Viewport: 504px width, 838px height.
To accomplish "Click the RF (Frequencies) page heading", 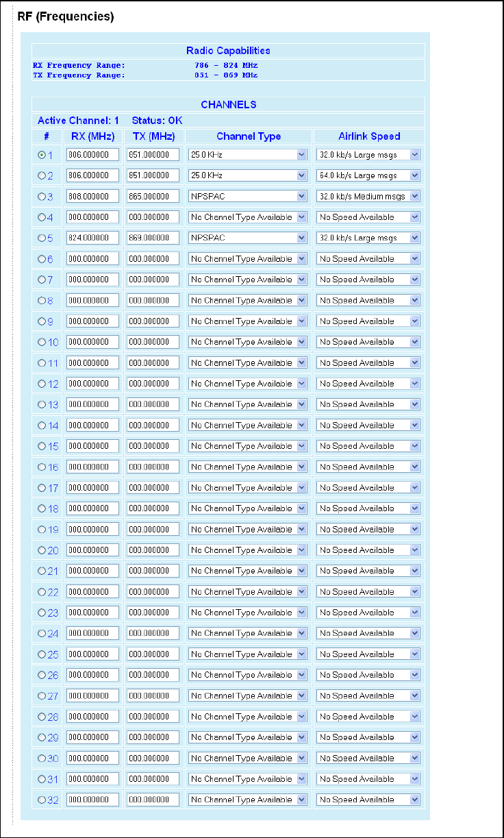I will pyautogui.click(x=66, y=16).
